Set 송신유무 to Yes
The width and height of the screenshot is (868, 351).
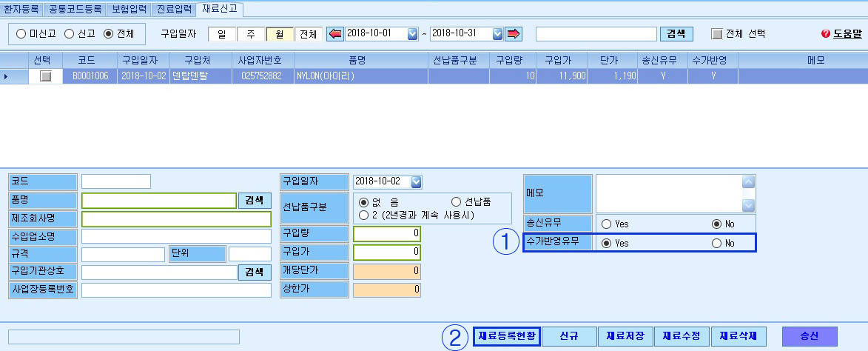coord(606,224)
